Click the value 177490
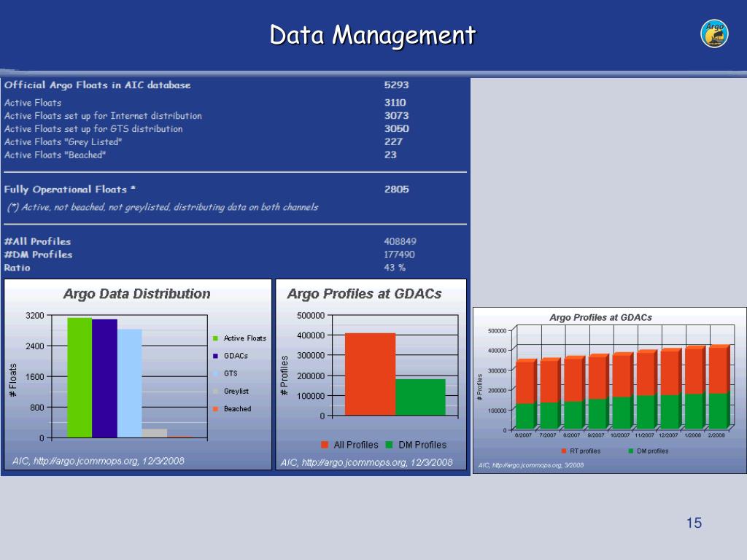This screenshot has width=747, height=560. click(399, 254)
